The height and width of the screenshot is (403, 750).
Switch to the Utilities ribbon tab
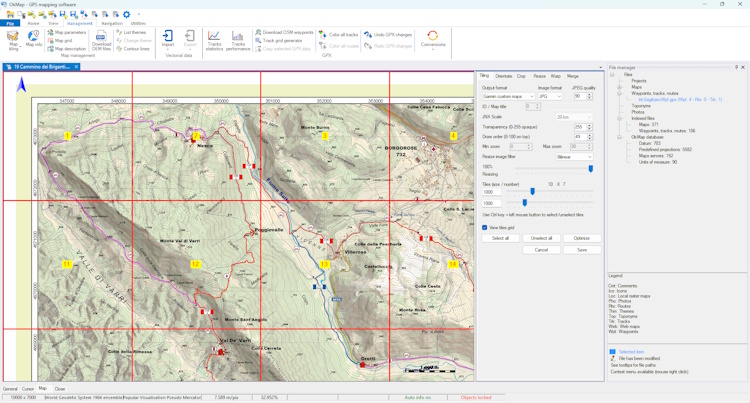tap(138, 23)
